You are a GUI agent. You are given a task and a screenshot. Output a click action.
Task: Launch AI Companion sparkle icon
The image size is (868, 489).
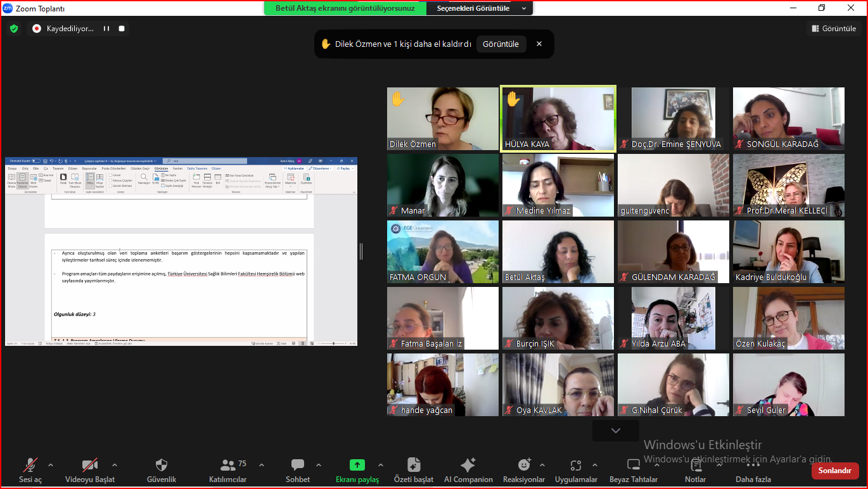pyautogui.click(x=468, y=466)
